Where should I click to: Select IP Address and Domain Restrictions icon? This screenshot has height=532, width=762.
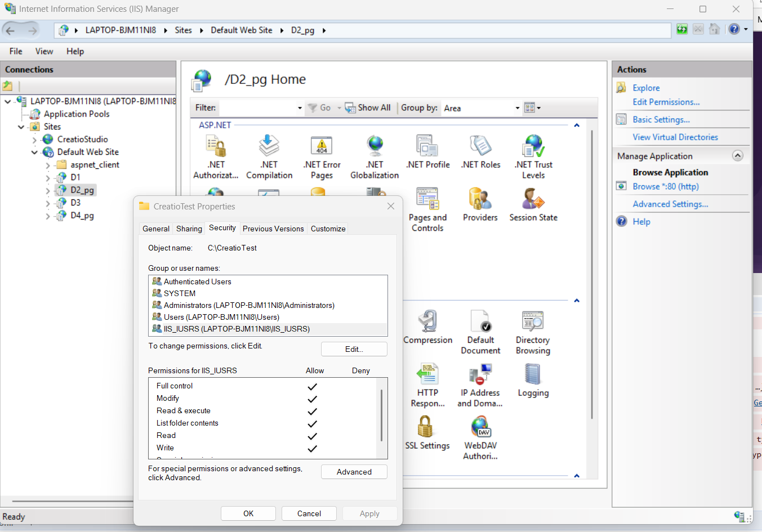480,386
